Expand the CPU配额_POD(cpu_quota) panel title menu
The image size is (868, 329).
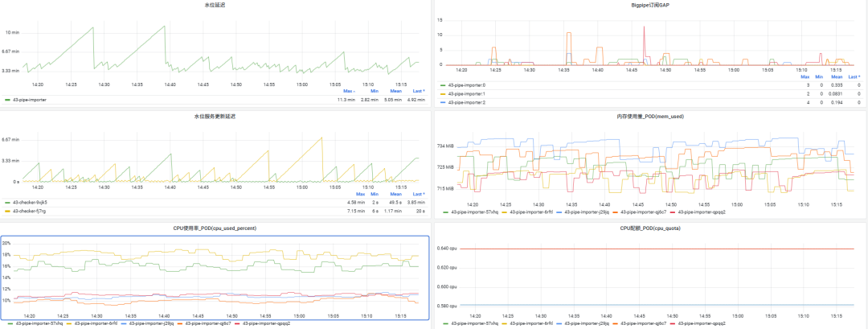point(650,228)
